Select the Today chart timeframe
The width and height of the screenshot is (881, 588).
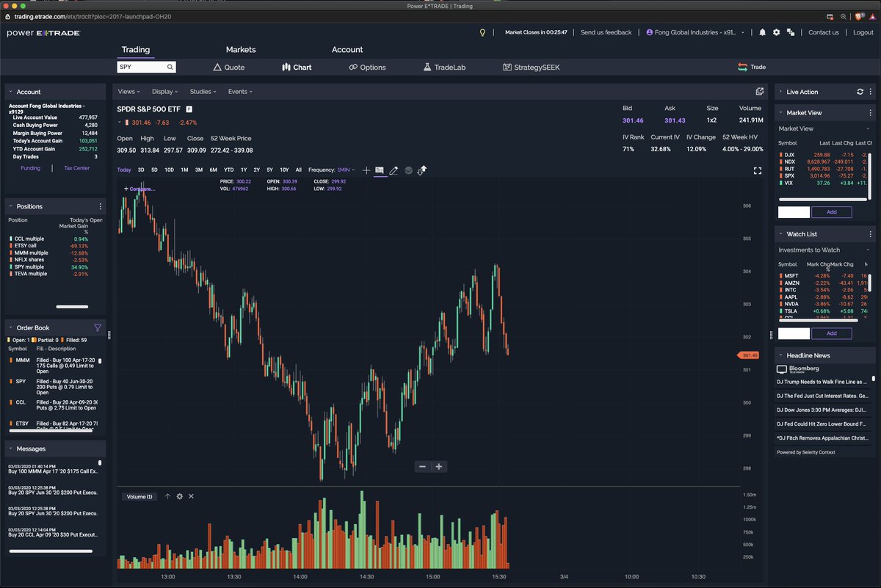click(124, 170)
